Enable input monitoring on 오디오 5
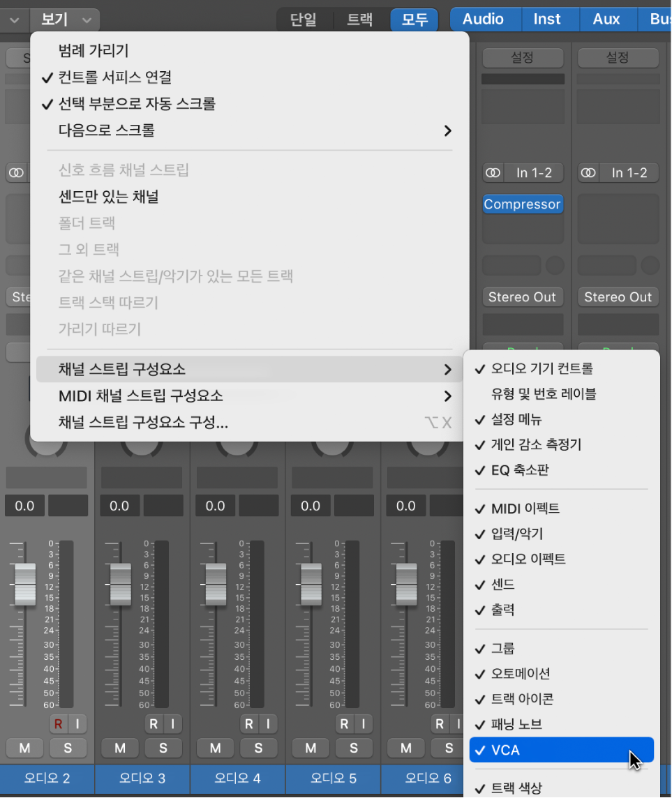Viewport: 672px width, 798px height. point(364,723)
